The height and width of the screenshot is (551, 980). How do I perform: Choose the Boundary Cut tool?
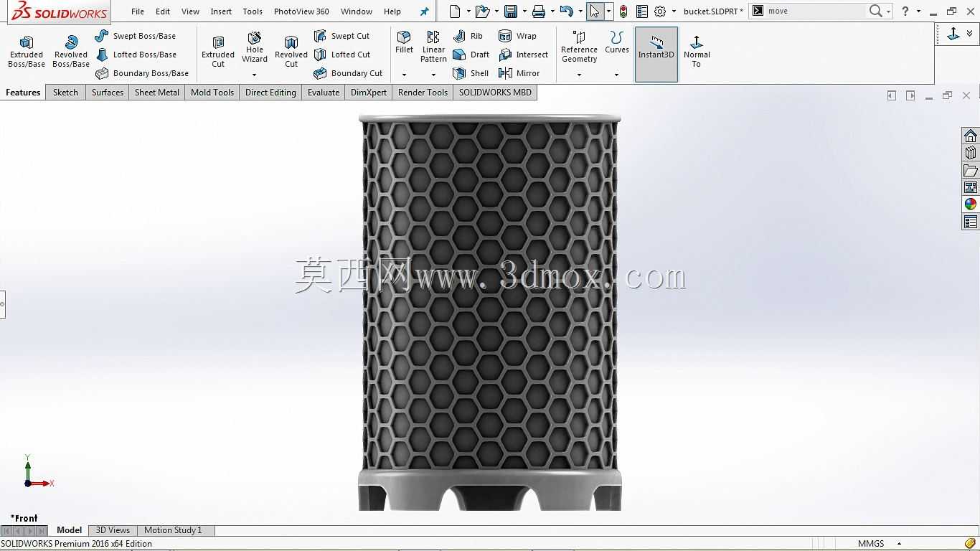pos(348,73)
